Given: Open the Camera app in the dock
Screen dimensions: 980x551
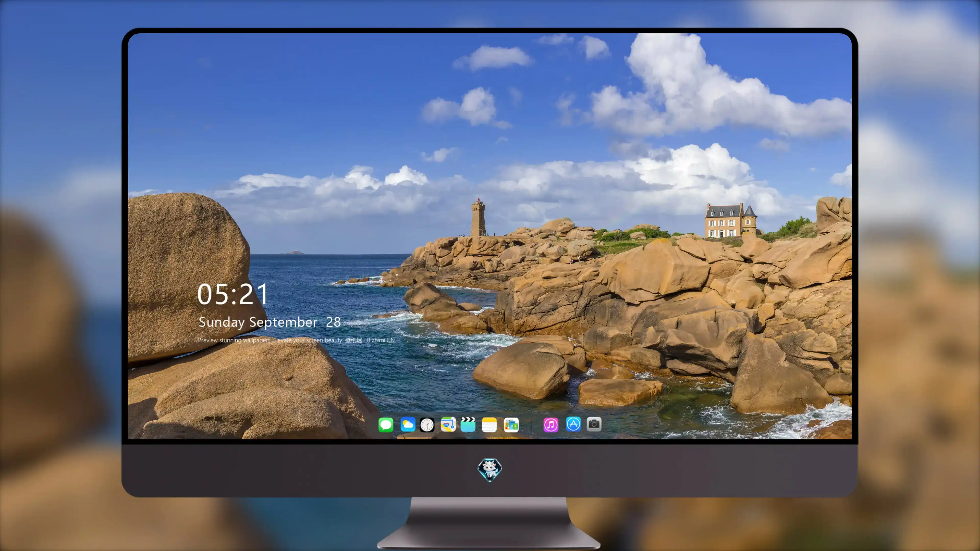Looking at the screenshot, I should pyautogui.click(x=594, y=424).
